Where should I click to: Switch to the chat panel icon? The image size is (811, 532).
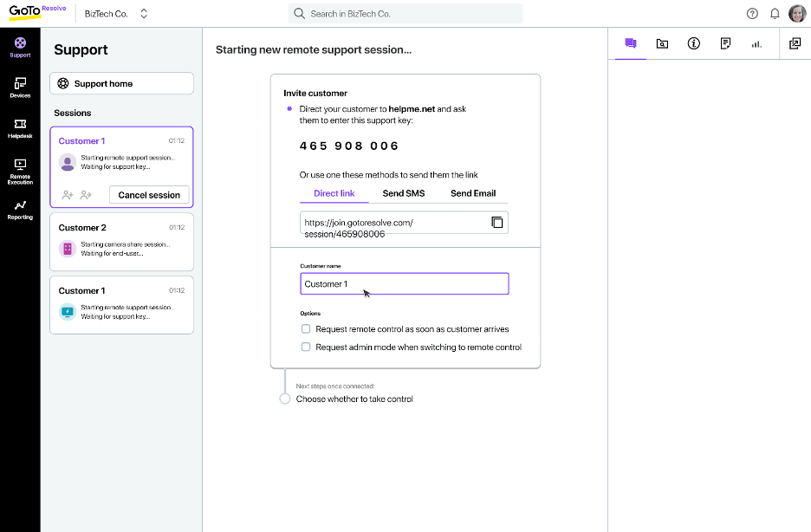coord(630,42)
